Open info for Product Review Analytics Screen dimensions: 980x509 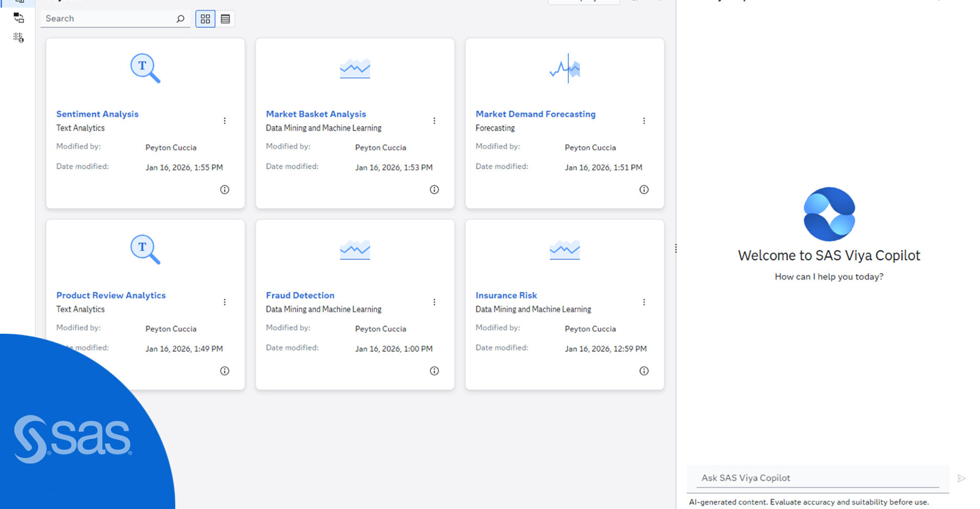point(224,371)
